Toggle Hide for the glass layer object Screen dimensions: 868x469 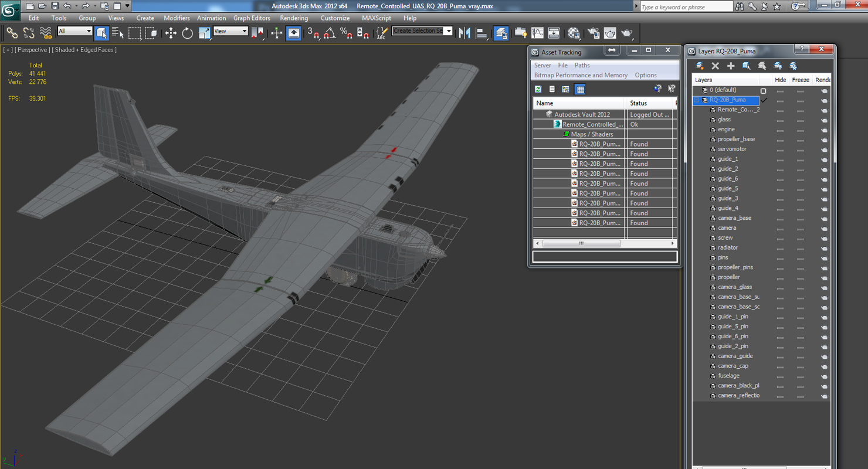pyautogui.click(x=780, y=120)
